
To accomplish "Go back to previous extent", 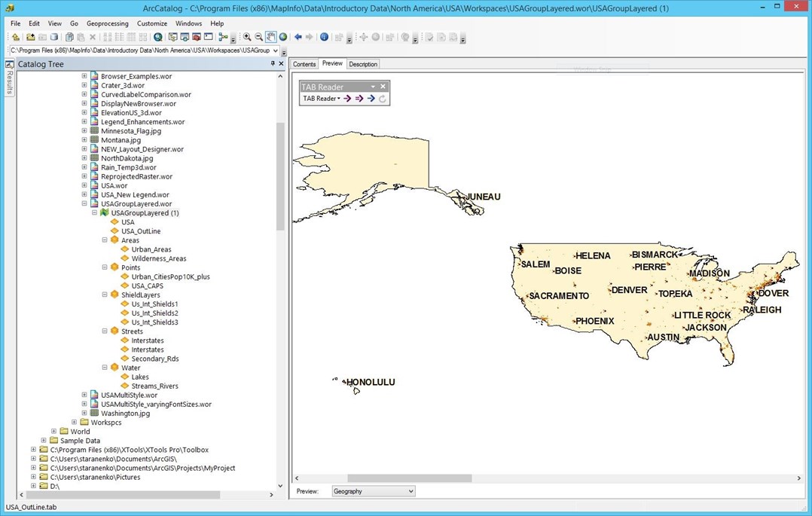I will [298, 38].
